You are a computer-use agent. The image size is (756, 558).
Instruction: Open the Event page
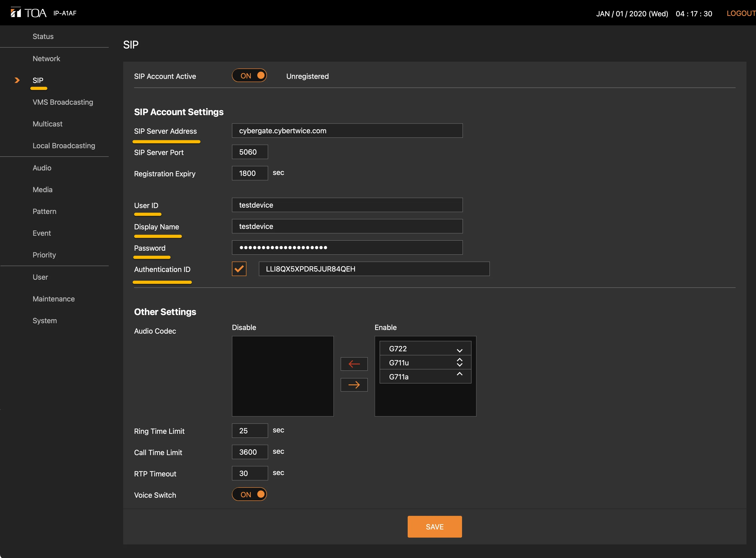tap(42, 233)
